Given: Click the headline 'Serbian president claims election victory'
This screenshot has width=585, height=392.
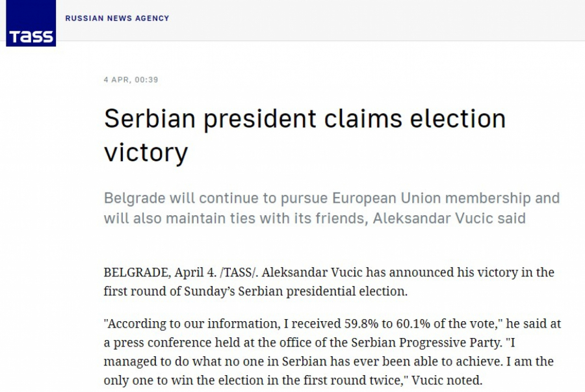Looking at the screenshot, I should 304,120.
